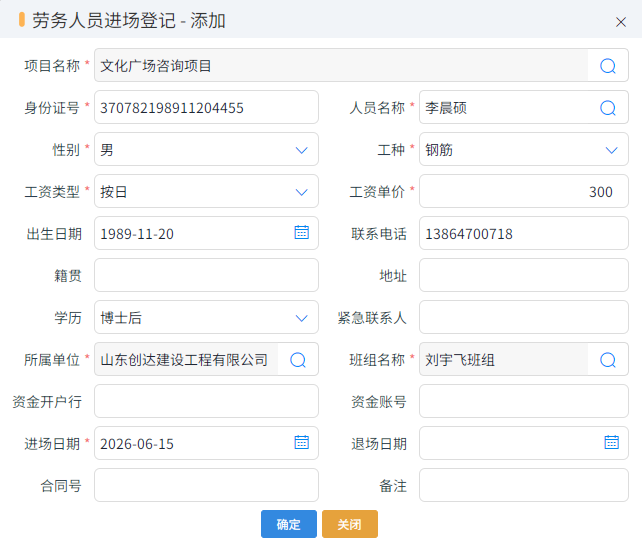Open calendar picker for 退场日期
This screenshot has width=642, height=538.
point(611,443)
